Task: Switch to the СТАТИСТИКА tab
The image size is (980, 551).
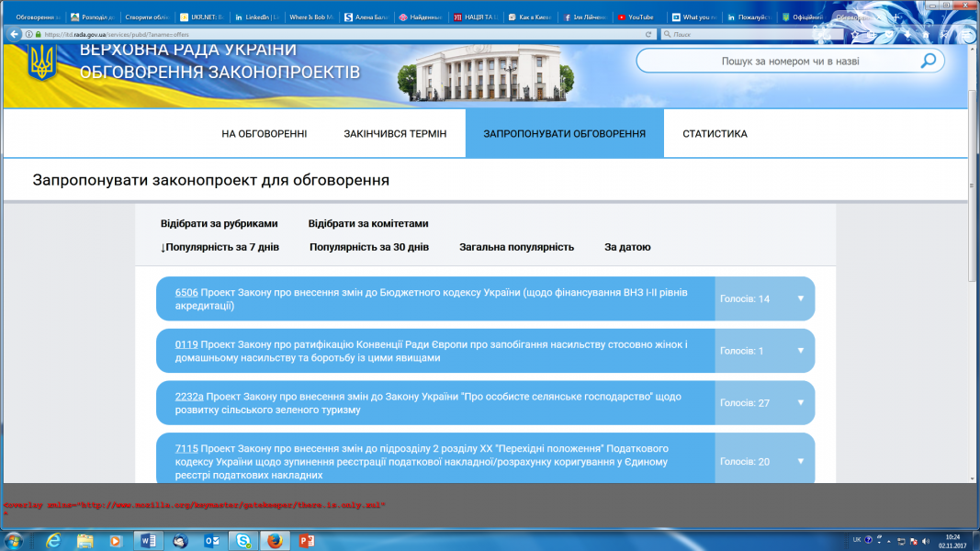Action: (715, 134)
